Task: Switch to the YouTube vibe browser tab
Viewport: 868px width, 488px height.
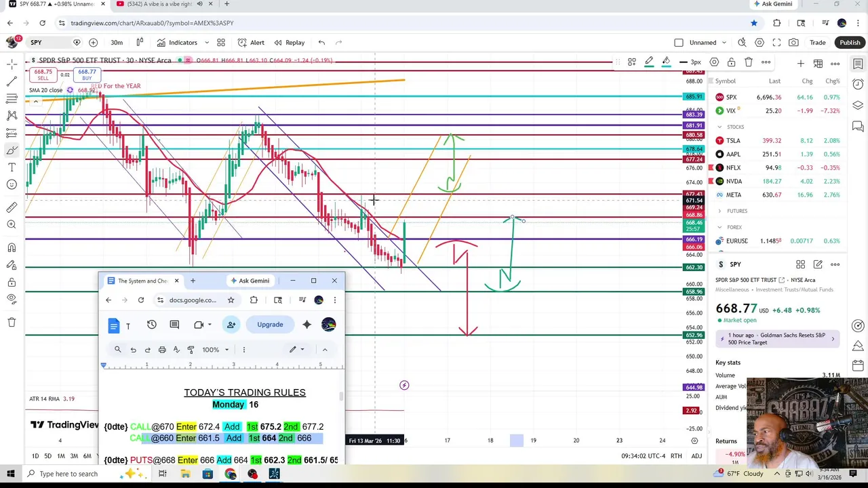Action: pyautogui.click(x=161, y=4)
